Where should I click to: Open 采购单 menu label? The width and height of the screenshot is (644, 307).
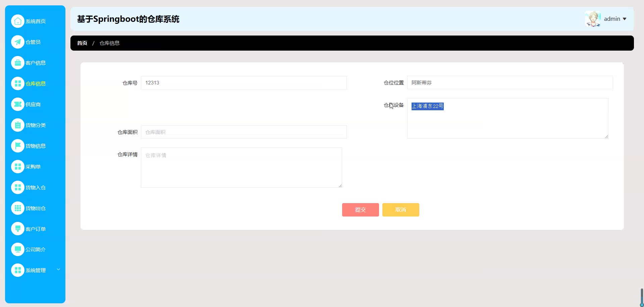pyautogui.click(x=33, y=167)
